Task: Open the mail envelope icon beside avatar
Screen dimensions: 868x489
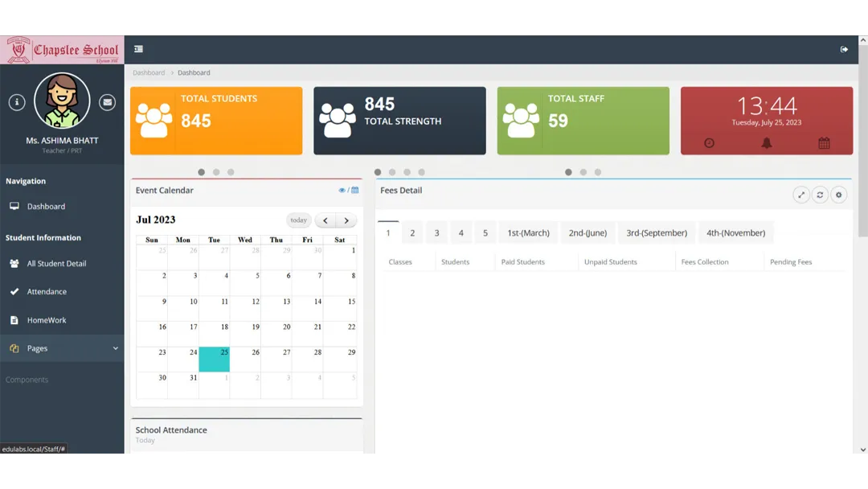Action: point(108,102)
